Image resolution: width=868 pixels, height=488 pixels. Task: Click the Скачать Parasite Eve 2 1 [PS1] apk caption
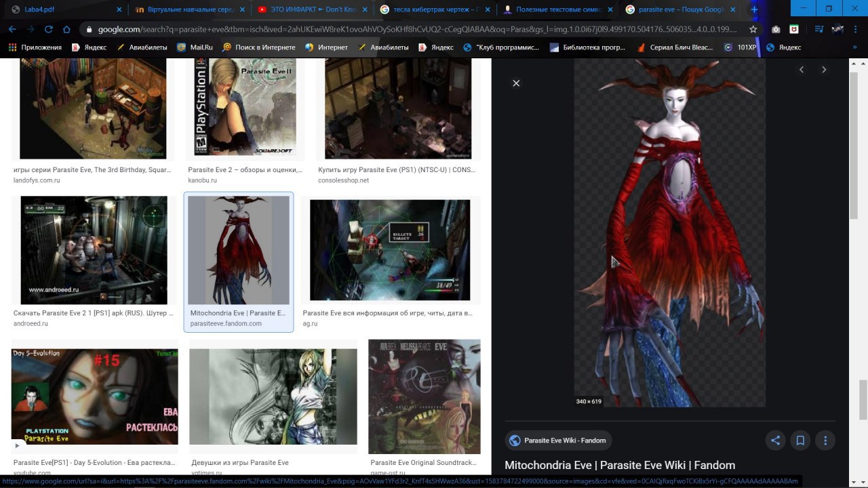click(94, 314)
